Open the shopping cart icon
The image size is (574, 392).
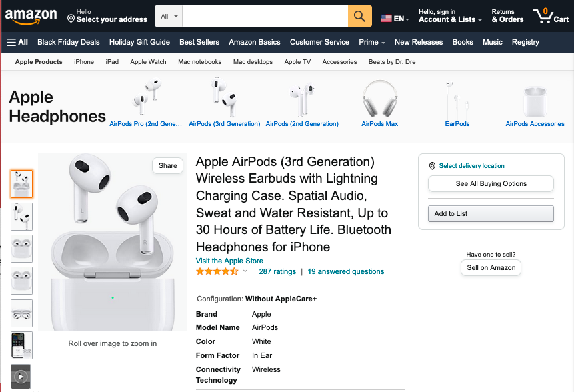coord(551,16)
